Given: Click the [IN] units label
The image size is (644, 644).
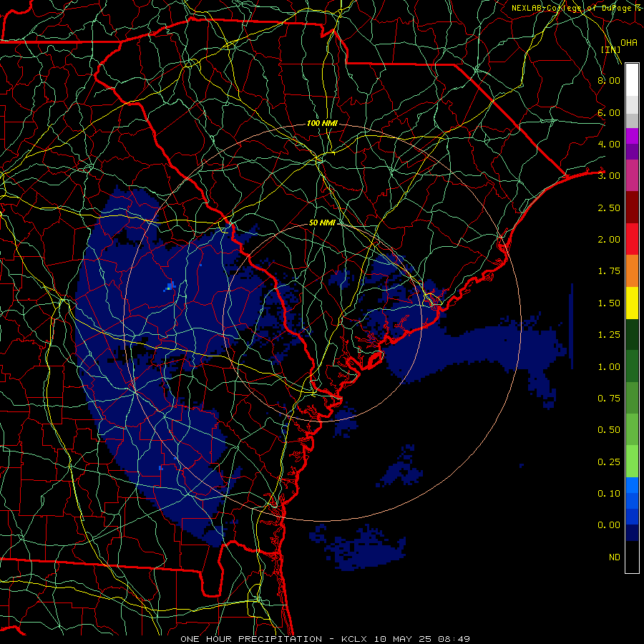Looking at the screenshot, I should pos(610,49).
